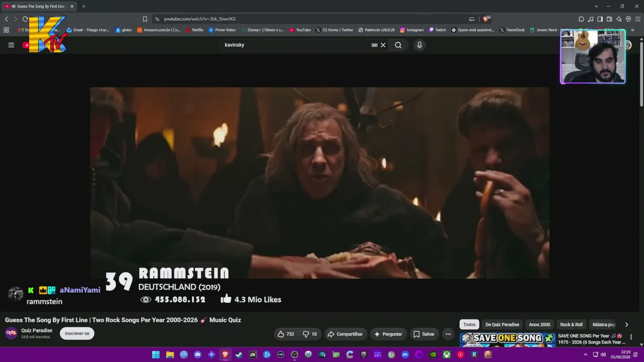Save the video with Salvar button

pos(424,334)
